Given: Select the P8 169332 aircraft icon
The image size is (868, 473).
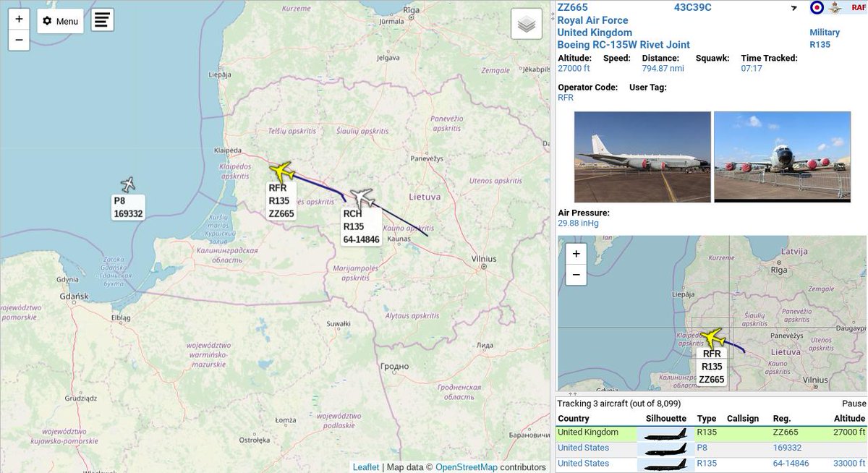Looking at the screenshot, I should pos(129,184).
